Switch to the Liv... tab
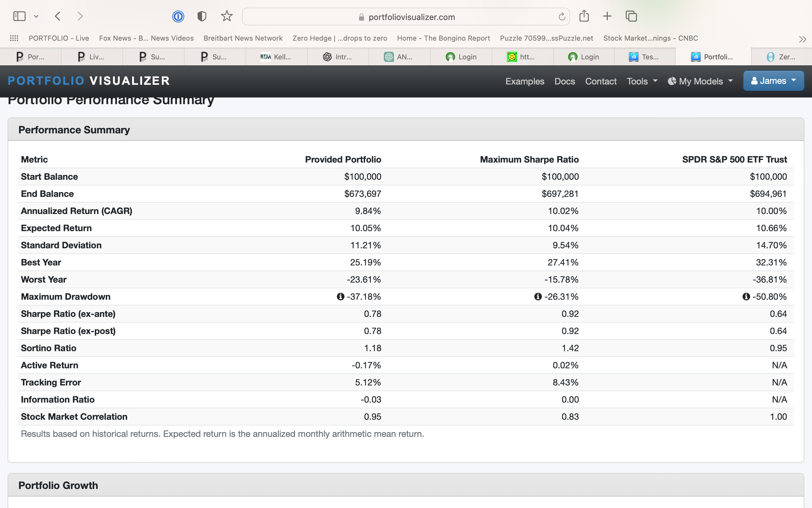Image resolution: width=812 pixels, height=508 pixels. (x=92, y=57)
